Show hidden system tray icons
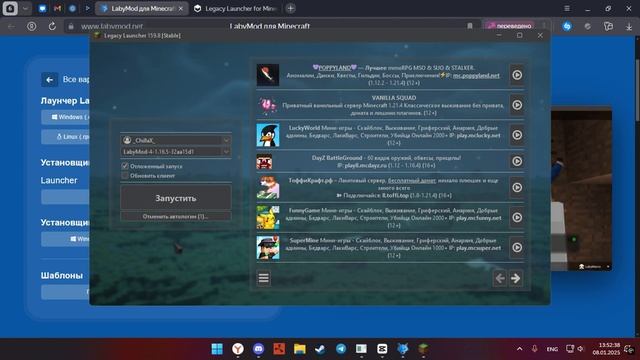Image resolution: width=640 pixels, height=360 pixels. (519, 349)
